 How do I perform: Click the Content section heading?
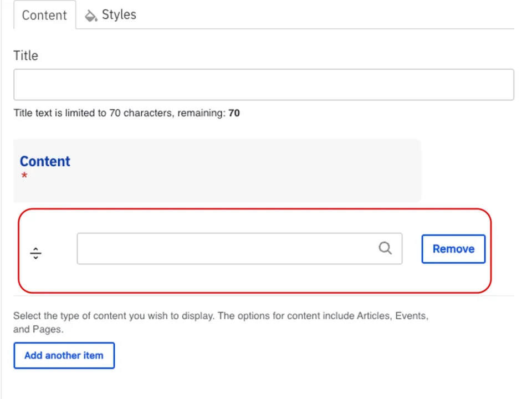pyautogui.click(x=45, y=161)
